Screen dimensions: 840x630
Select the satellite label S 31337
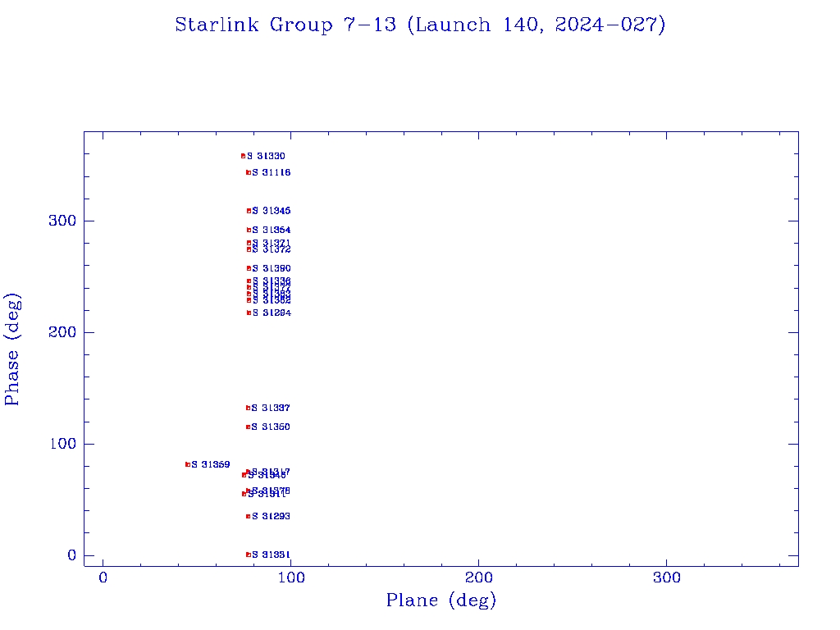tap(271, 409)
